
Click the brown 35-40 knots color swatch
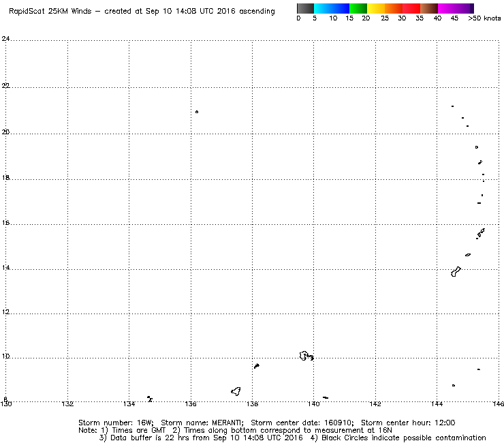[429, 8]
